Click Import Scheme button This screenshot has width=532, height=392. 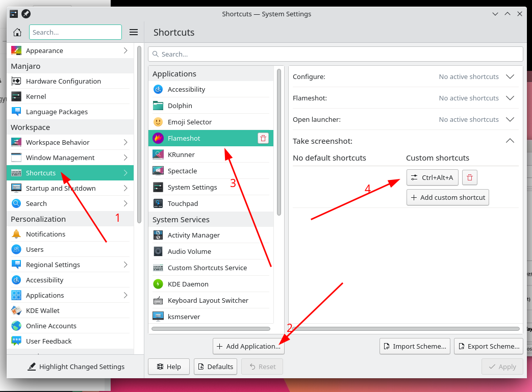415,346
